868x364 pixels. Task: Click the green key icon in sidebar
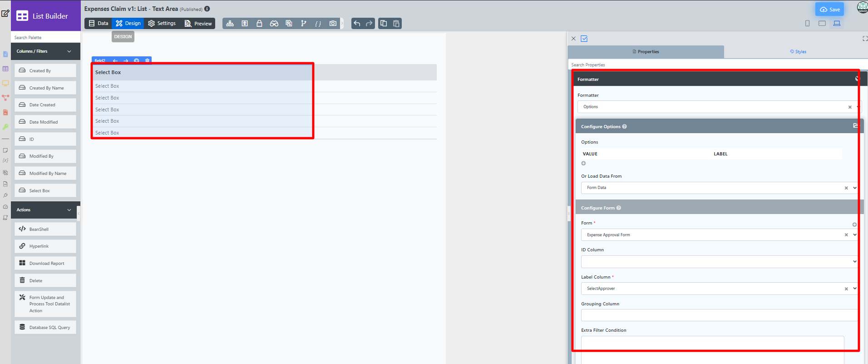tap(5, 127)
